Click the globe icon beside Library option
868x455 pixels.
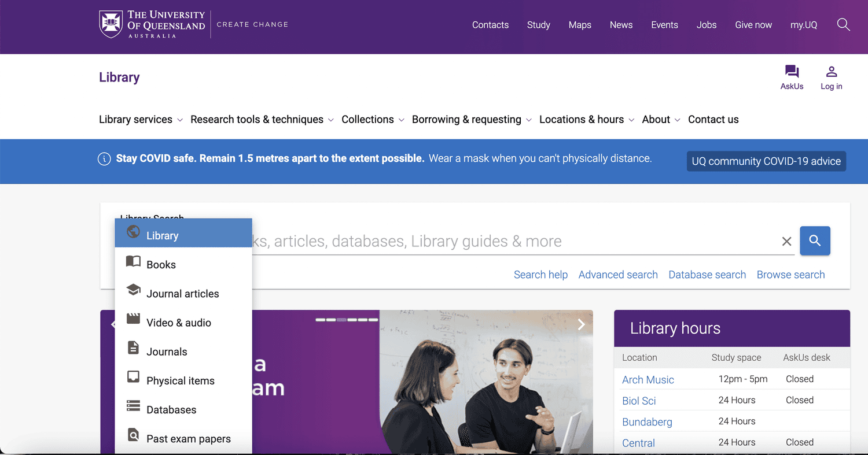point(133,232)
